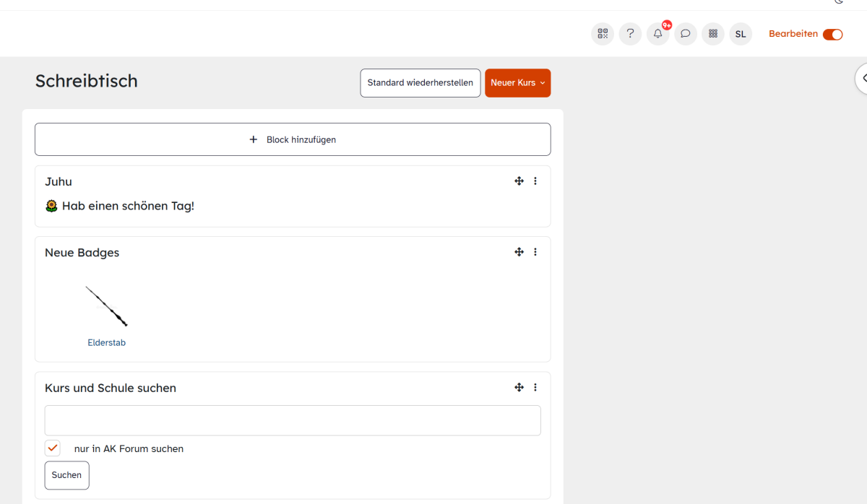
Task: Uncheck 'nur in AK Forum suchen' checkbox
Action: tap(53, 448)
